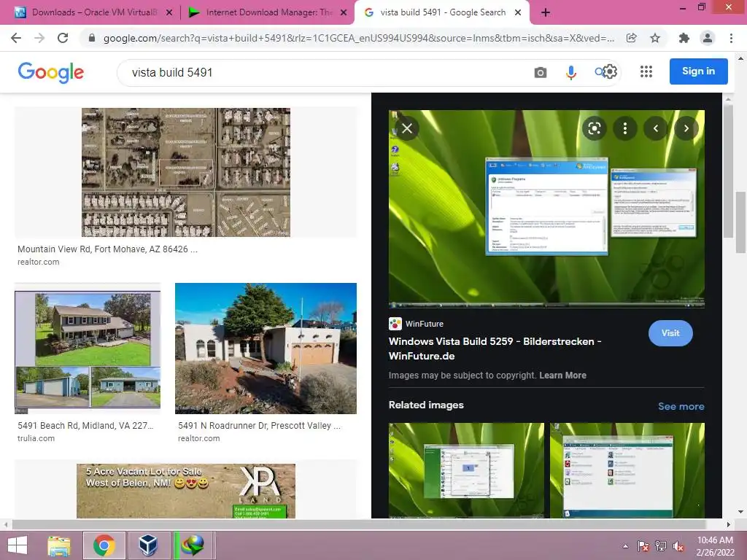Show hidden system tray icons

[x=625, y=546]
